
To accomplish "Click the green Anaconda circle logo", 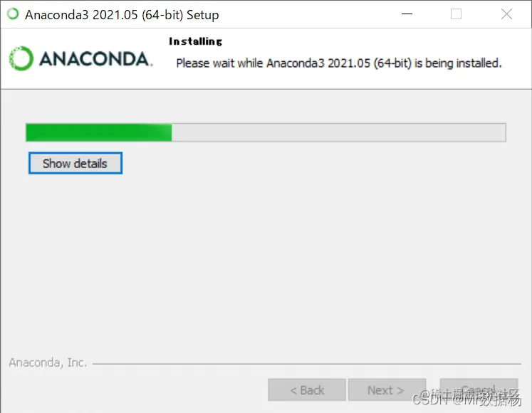I will (x=21, y=58).
